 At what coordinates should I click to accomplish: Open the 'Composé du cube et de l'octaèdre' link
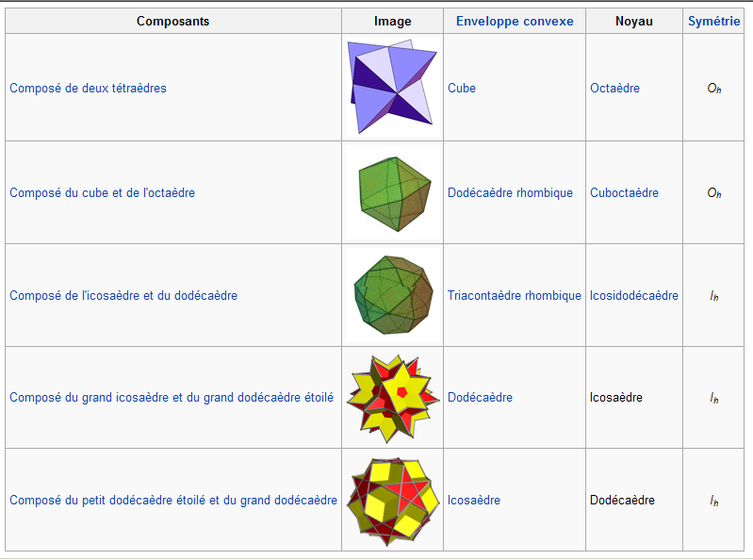(103, 192)
